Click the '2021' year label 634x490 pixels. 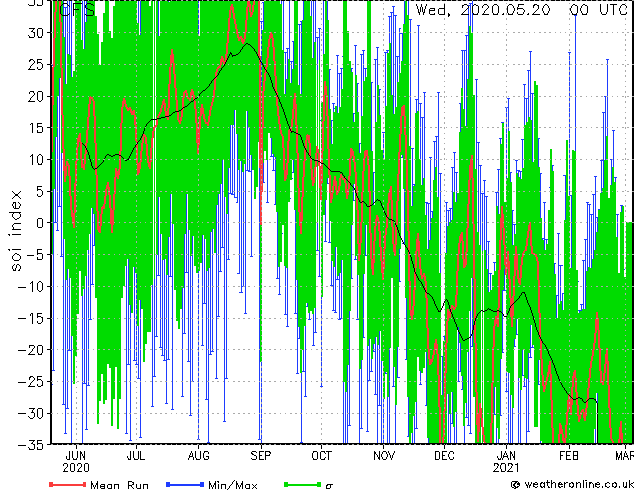click(x=506, y=468)
